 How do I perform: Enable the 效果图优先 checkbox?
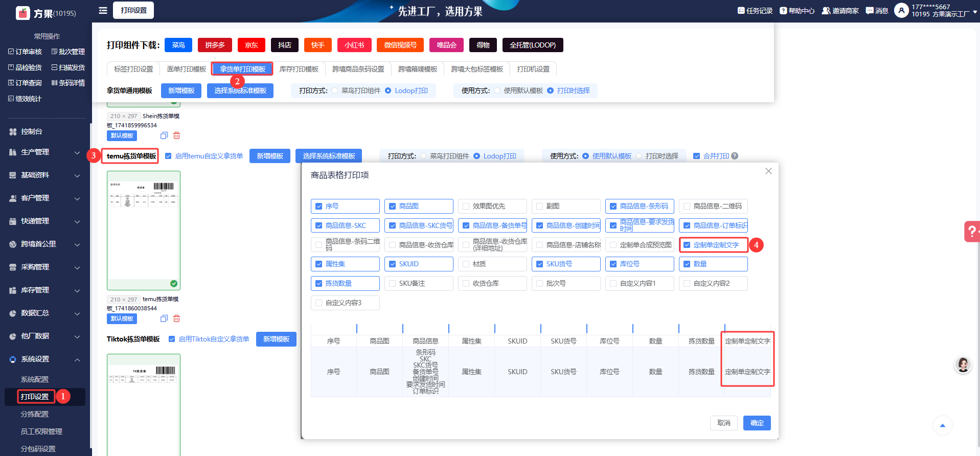(x=466, y=206)
